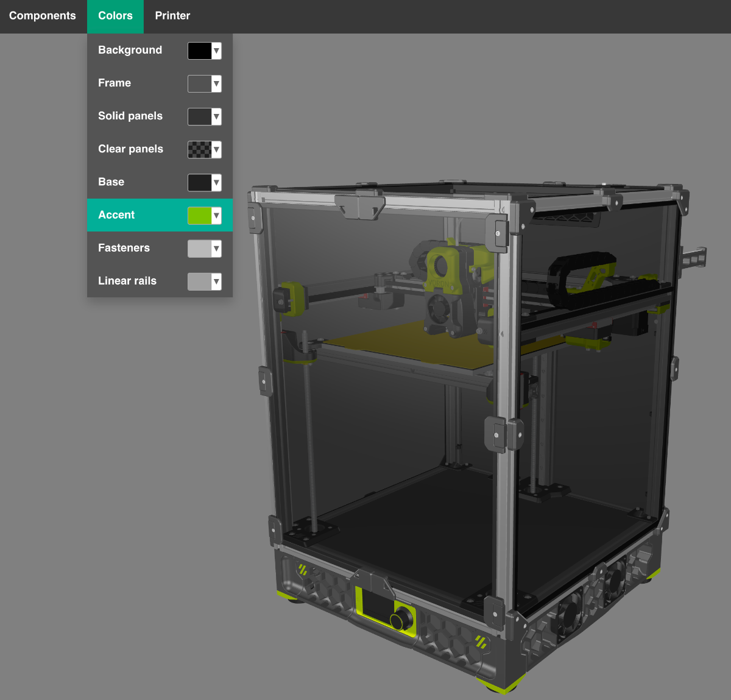
Task: Expand the Fasteners color dropdown arrow
Action: coord(216,249)
